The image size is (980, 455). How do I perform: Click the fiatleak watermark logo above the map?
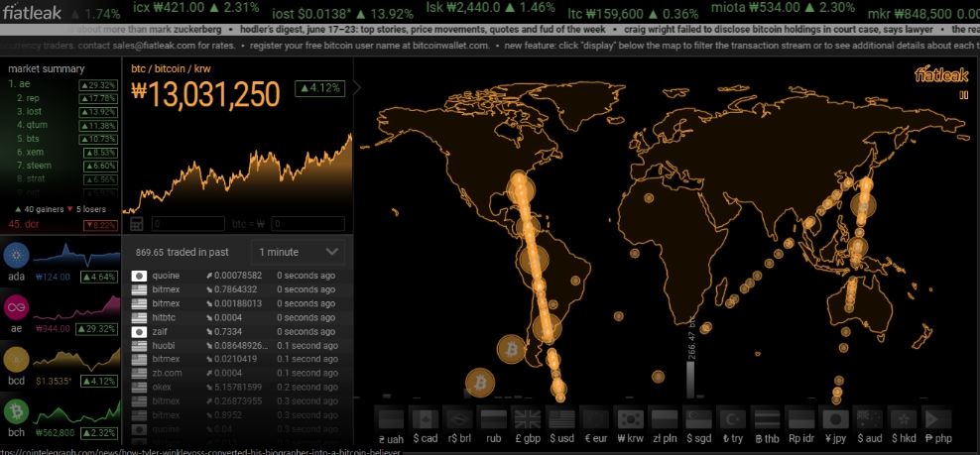(942, 75)
